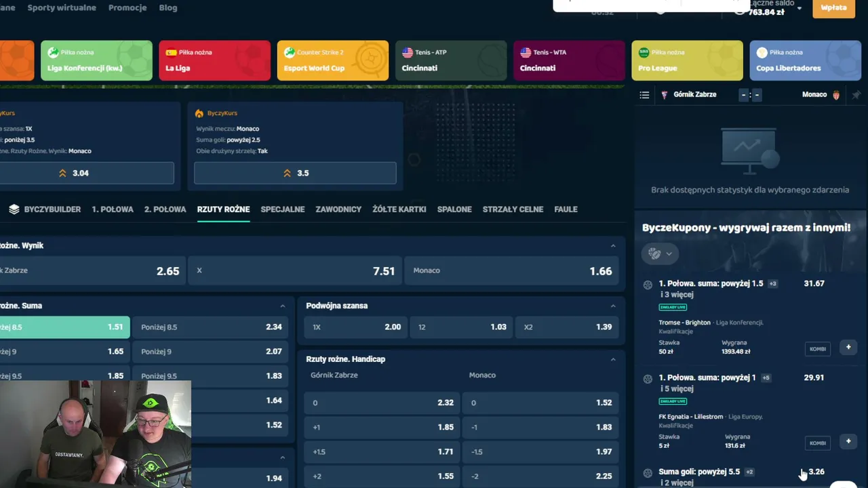The image size is (868, 488).
Task: Open the Spalone tab
Action: pyautogui.click(x=454, y=209)
